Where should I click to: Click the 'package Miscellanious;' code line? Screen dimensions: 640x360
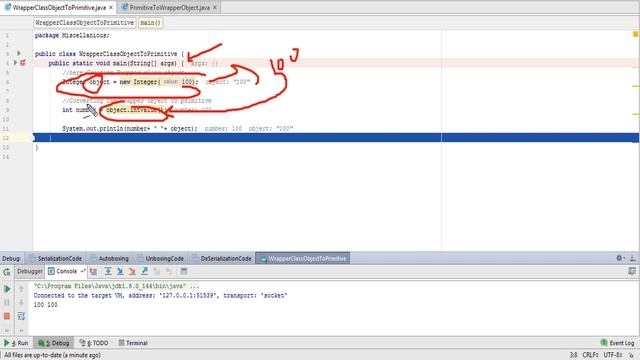(x=72, y=36)
